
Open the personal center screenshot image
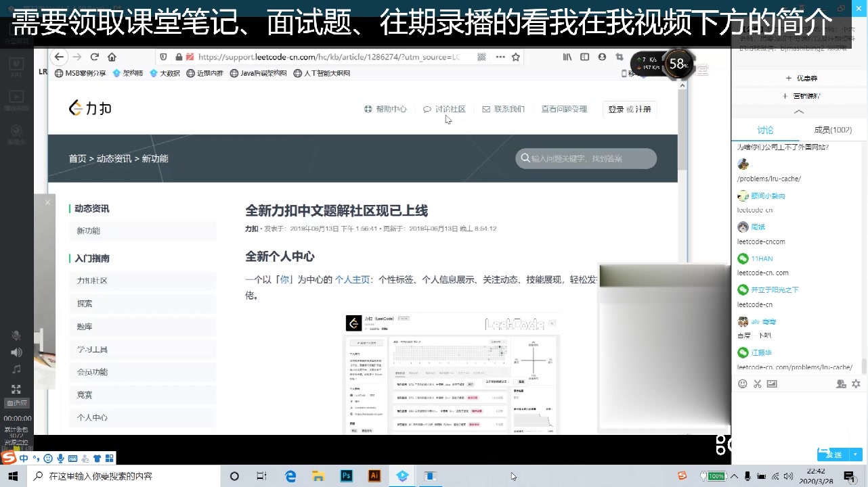(452, 373)
